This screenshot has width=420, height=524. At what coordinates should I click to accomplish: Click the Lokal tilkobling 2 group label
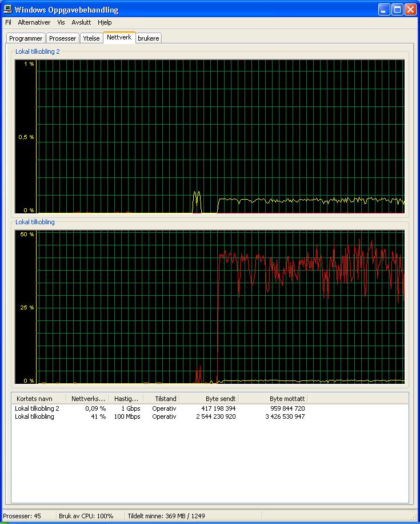tap(37, 51)
